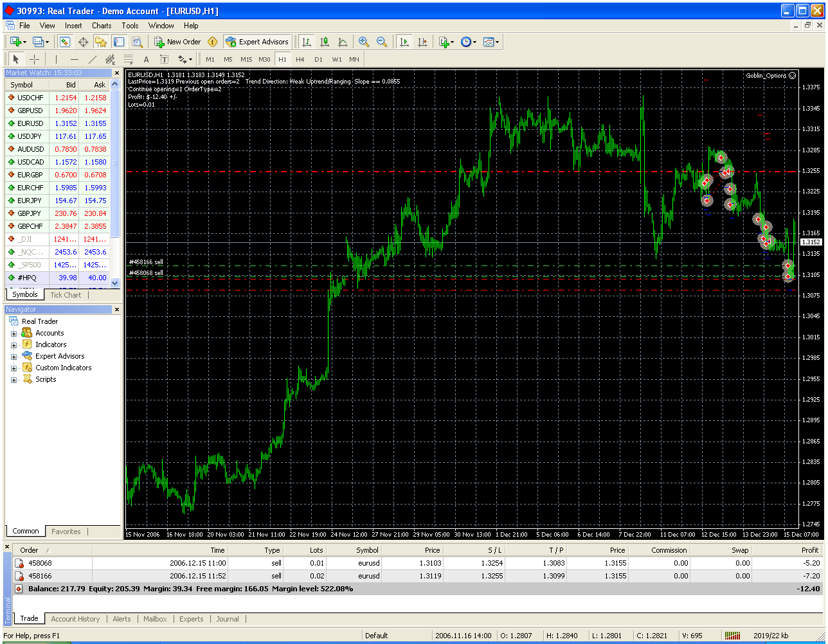Image resolution: width=828 pixels, height=644 pixels.
Task: Open the Periods clock dropdown
Action: tap(469, 42)
